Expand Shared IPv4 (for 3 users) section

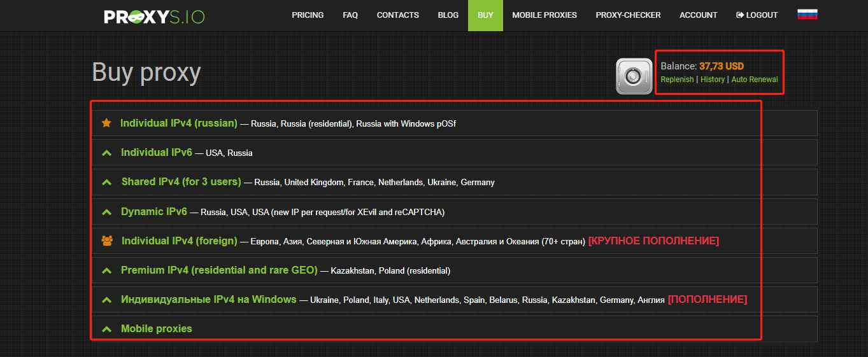[x=181, y=182]
